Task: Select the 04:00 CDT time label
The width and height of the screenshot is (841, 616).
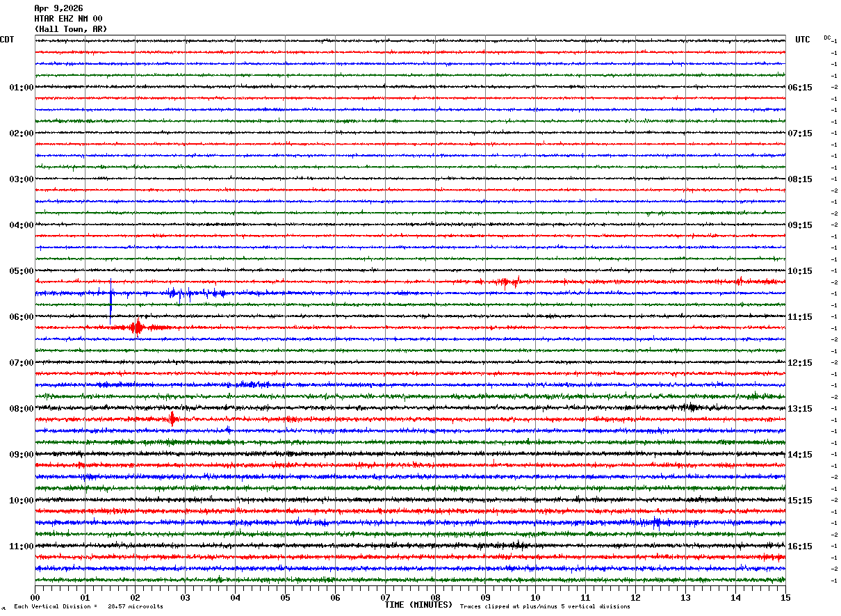Action: point(22,225)
